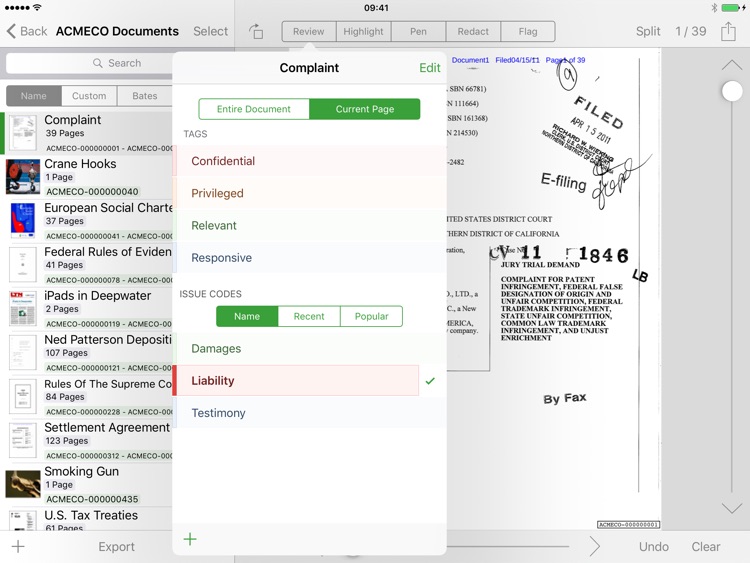Screen dimensions: 750x563
Task: Sort documents by Custom tab
Action: click(x=89, y=96)
